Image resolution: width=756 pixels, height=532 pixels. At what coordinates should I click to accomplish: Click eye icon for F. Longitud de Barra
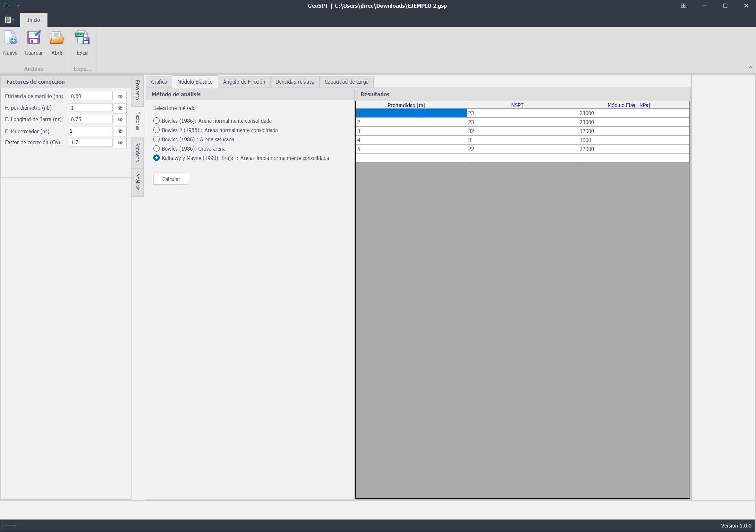[120, 120]
